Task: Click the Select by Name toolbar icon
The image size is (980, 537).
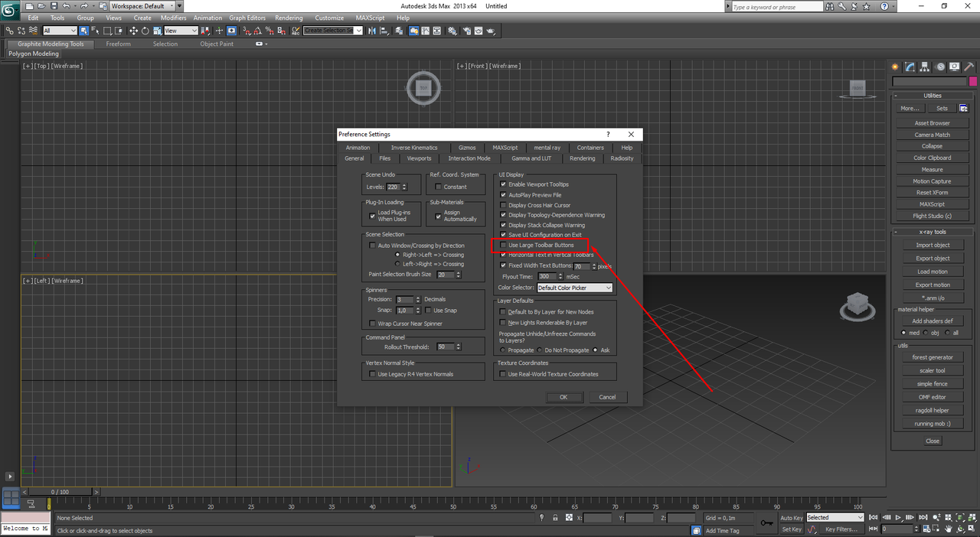Action: coord(95,31)
